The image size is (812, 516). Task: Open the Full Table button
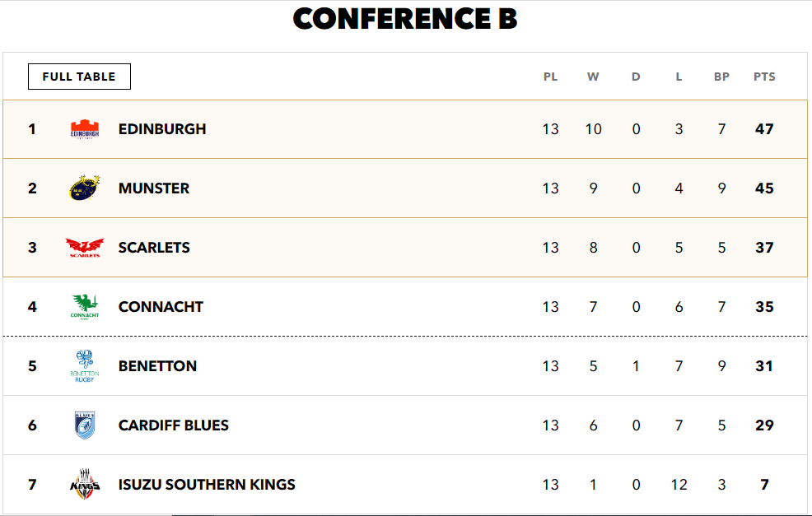(79, 77)
